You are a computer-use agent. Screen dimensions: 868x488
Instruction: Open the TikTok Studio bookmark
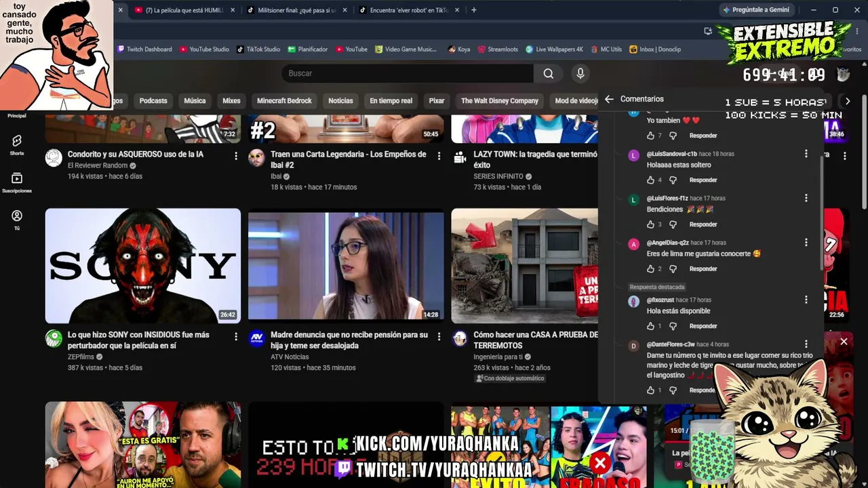click(x=258, y=49)
